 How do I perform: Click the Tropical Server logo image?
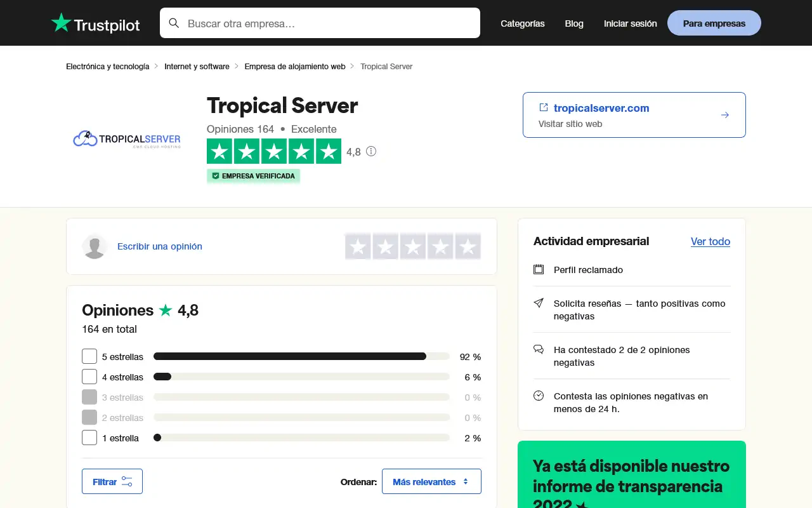[127, 139]
